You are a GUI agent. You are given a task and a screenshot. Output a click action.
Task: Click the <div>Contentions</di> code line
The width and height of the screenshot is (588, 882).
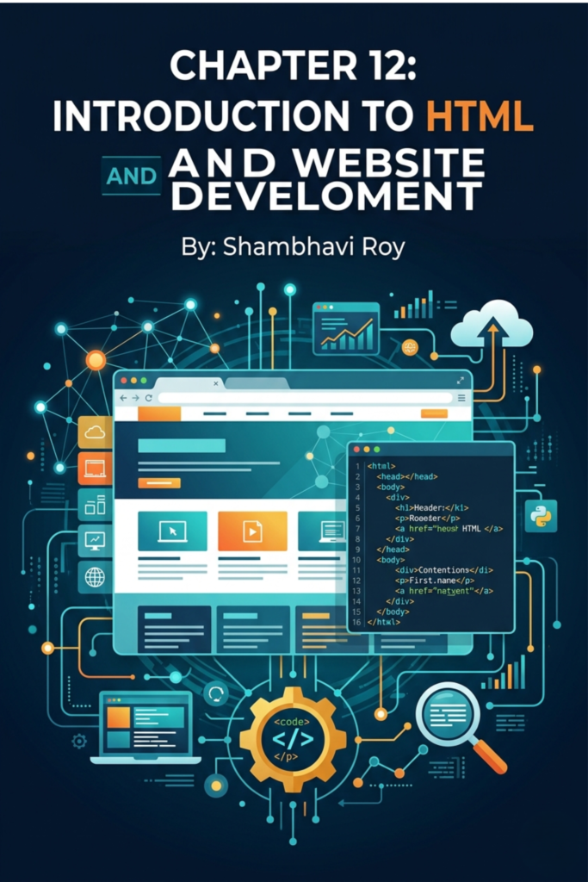(444, 570)
